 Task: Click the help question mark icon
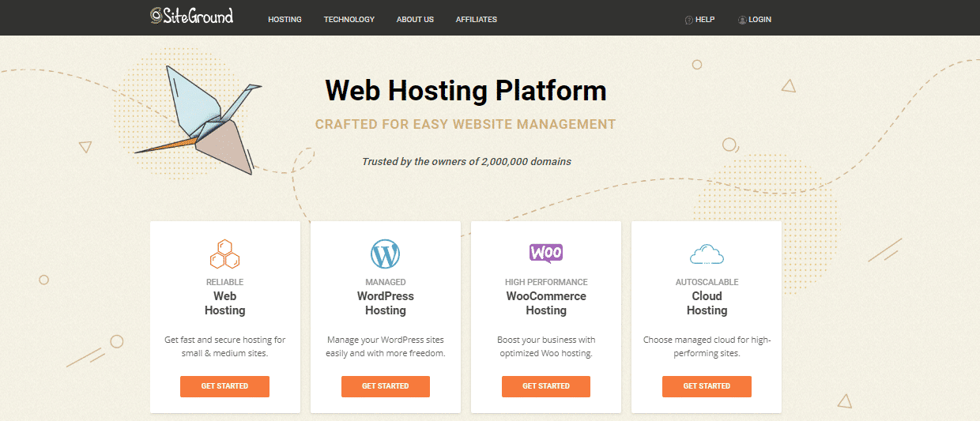click(x=688, y=20)
